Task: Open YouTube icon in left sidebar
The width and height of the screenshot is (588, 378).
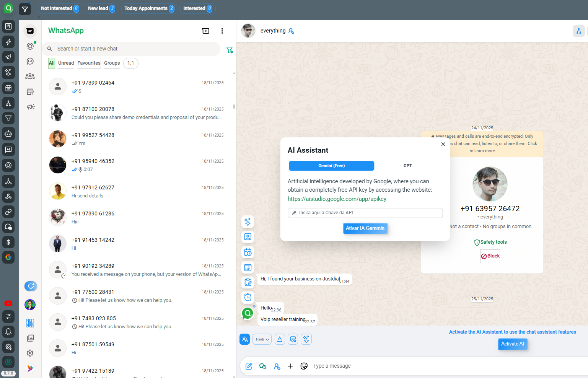Action: tap(8, 303)
